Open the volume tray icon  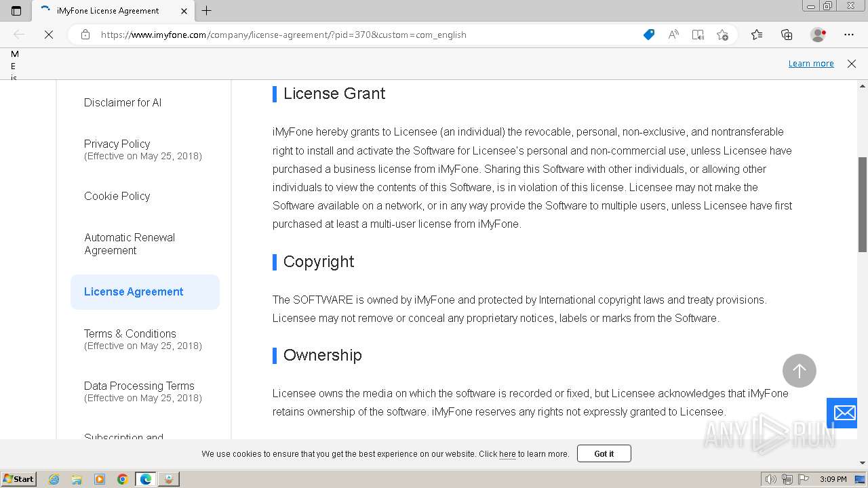click(x=770, y=479)
